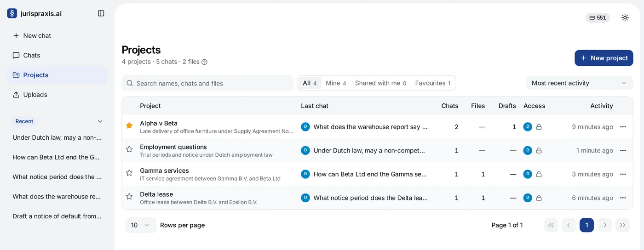Screen dimensions: 644x250
Task: Click the access avatar in the Gamma services row
Action: pos(528,174)
